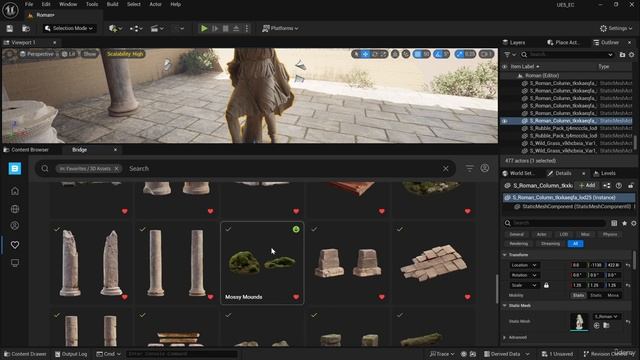The height and width of the screenshot is (360, 640).
Task: Click the Bridge search input field
Action: coord(284,169)
